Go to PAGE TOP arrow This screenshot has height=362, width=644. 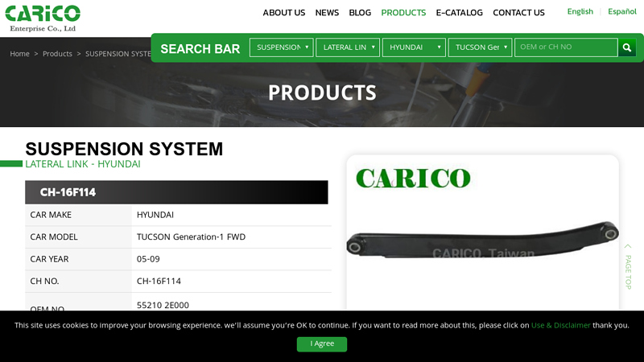[628, 266]
